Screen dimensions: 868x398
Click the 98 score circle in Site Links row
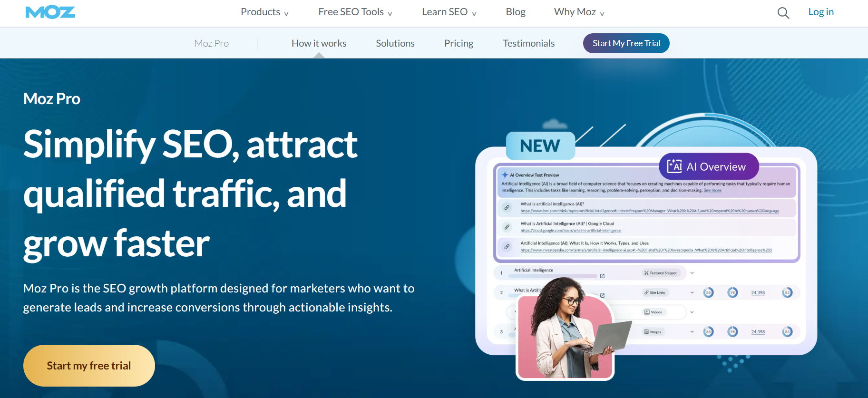coord(732,292)
